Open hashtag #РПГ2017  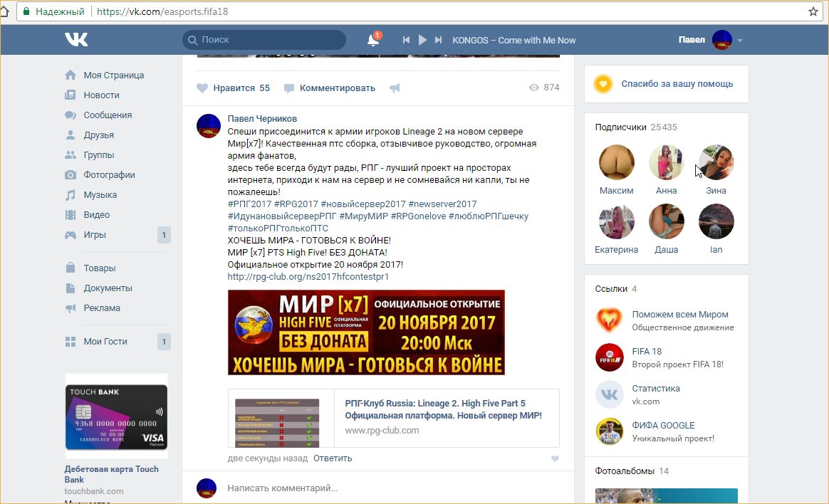click(249, 204)
